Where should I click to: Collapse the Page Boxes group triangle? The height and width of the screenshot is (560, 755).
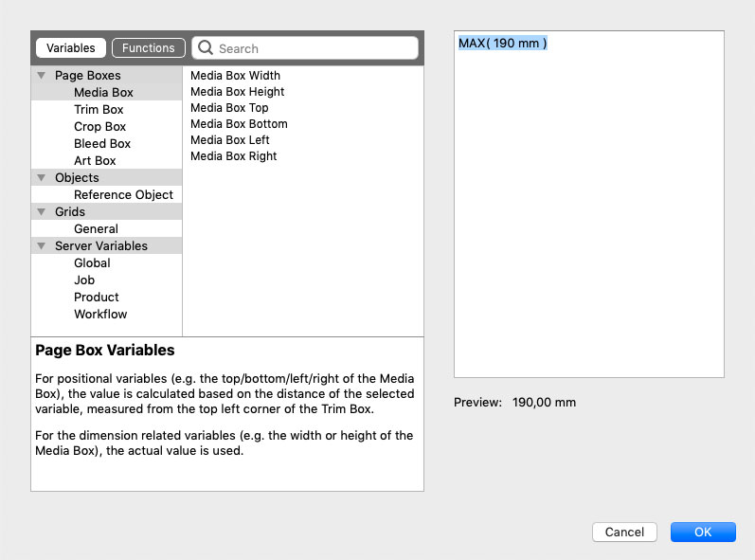[x=42, y=76]
